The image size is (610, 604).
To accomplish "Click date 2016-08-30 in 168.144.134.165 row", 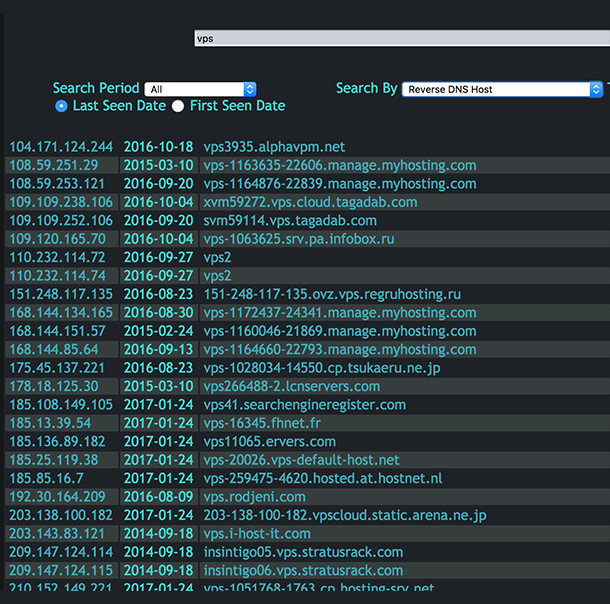I will [158, 313].
